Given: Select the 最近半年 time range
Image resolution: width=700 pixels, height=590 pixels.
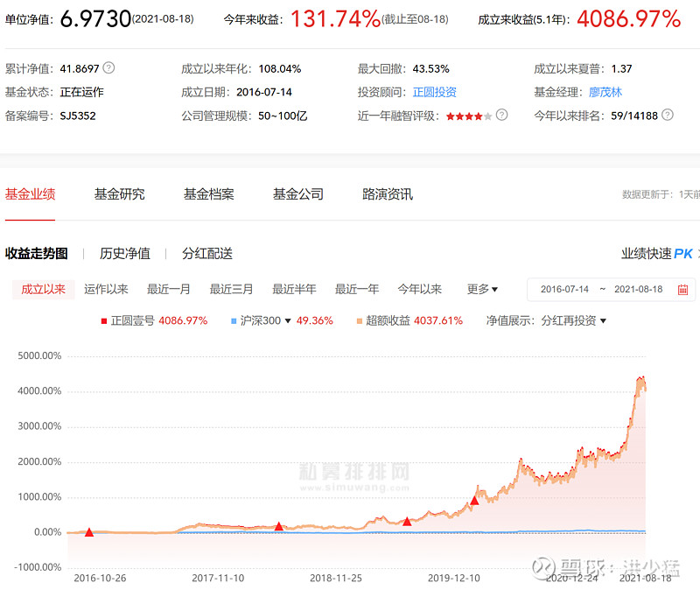Looking at the screenshot, I should click(x=294, y=290).
